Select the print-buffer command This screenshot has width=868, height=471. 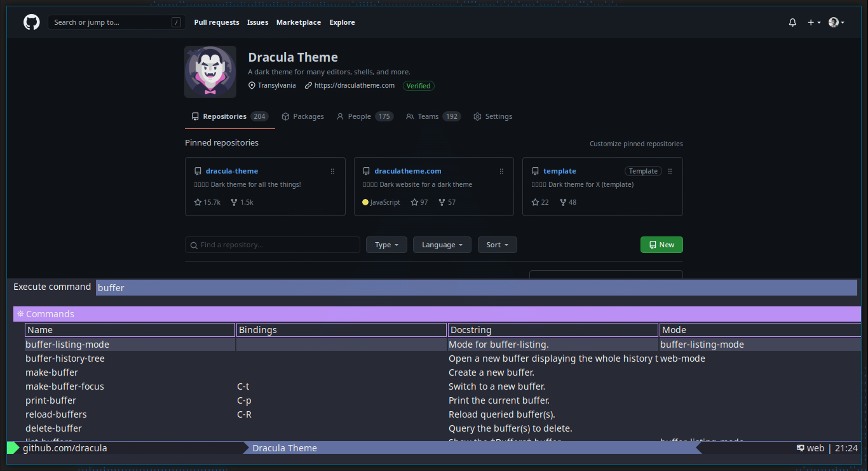point(51,400)
